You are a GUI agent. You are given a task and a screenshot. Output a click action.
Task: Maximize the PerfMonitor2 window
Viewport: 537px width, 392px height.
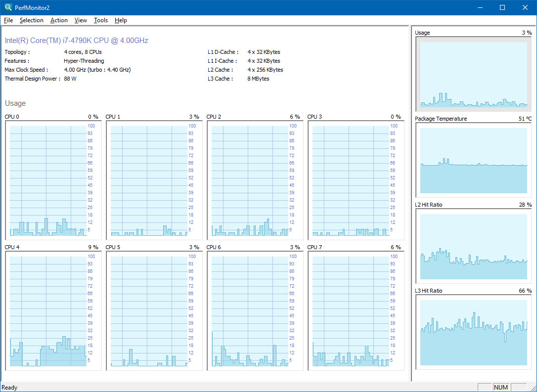coord(502,7)
